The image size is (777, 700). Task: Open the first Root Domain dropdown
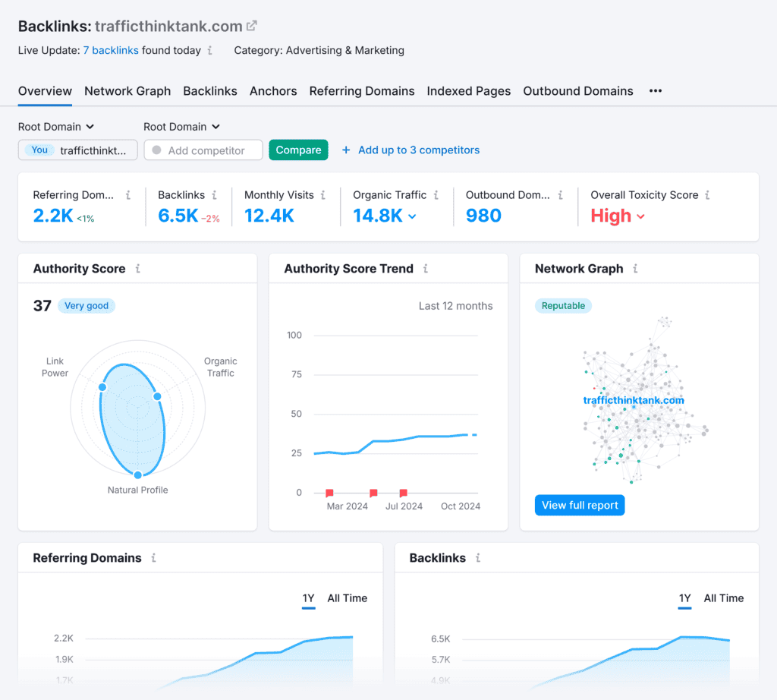pos(56,127)
